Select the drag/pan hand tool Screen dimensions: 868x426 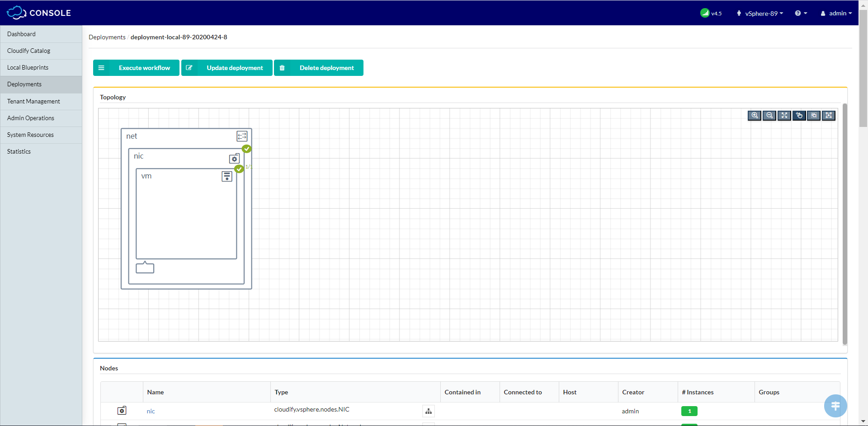[799, 116]
